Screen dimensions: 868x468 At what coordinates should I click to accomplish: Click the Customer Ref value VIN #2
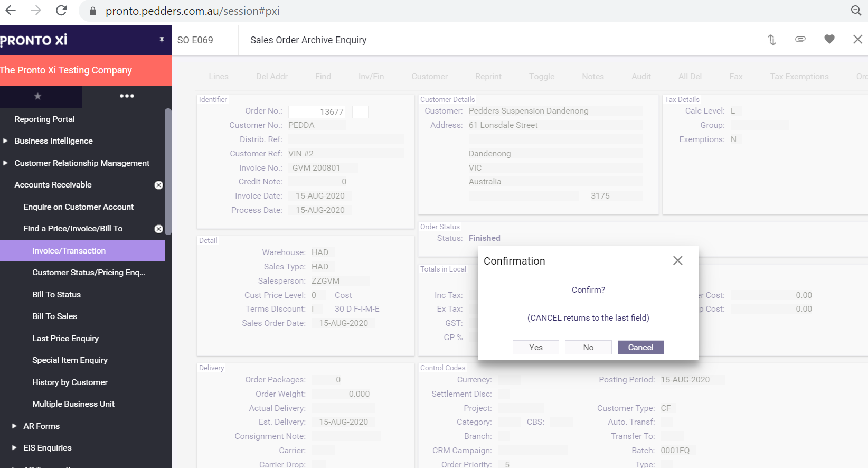[x=301, y=154]
